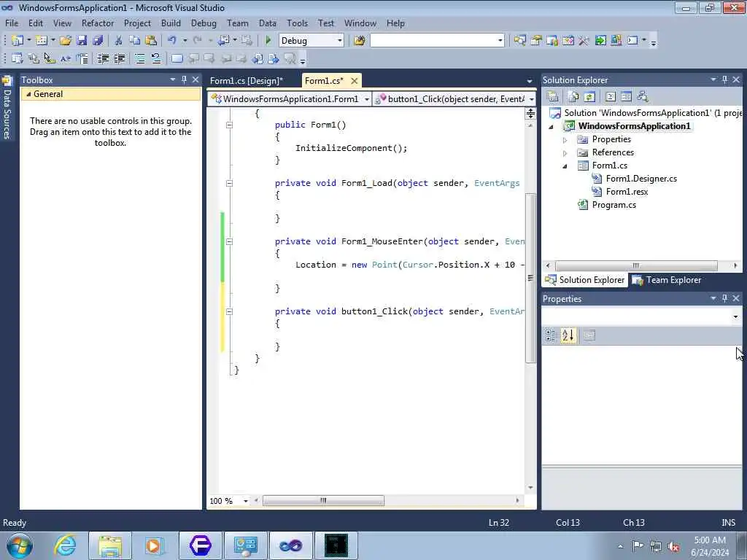Open the Debug configuration dropdown
Image resolution: width=747 pixels, height=560 pixels.
[340, 41]
